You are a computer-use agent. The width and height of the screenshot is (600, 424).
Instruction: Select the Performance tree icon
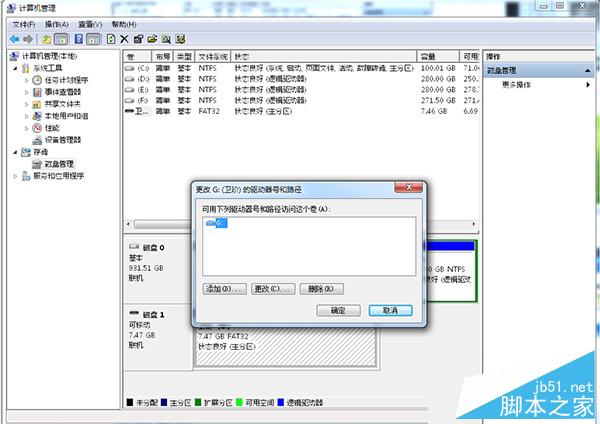[37, 128]
